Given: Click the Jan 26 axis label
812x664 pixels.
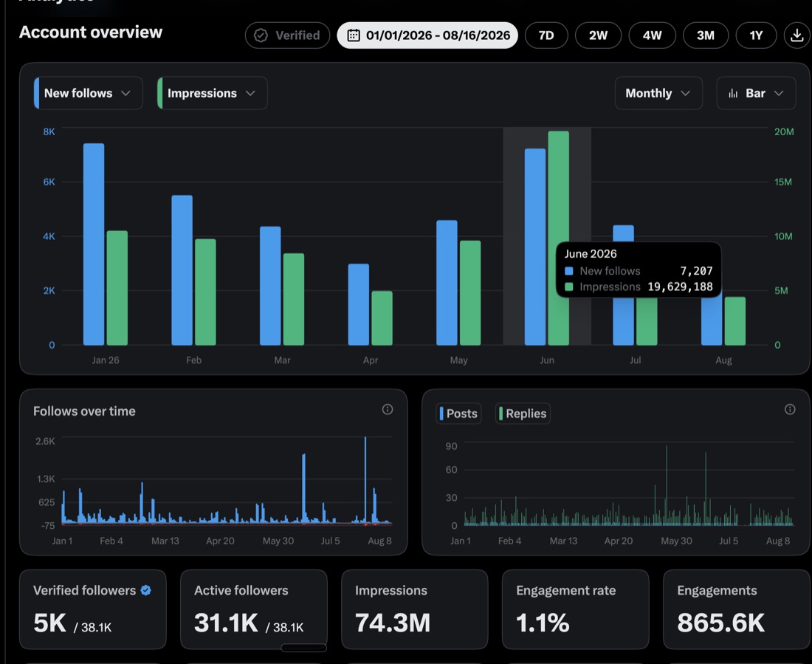Looking at the screenshot, I should 106,360.
